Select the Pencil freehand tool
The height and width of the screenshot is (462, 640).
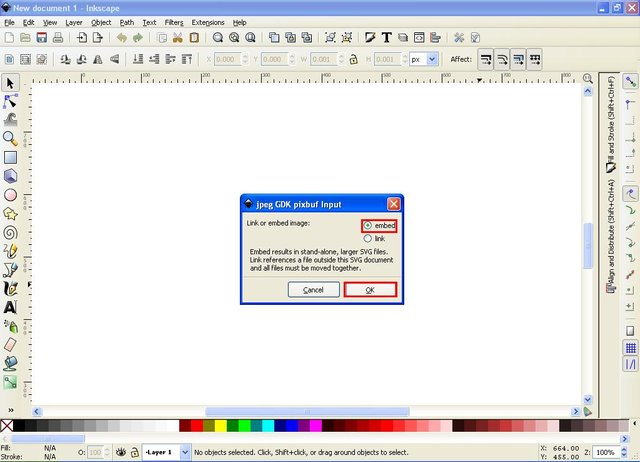click(x=10, y=251)
